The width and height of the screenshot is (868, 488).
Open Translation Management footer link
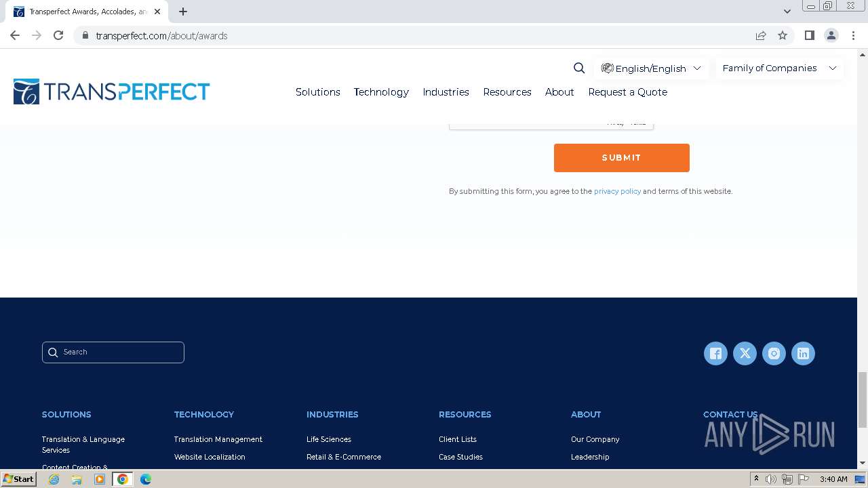(218, 439)
